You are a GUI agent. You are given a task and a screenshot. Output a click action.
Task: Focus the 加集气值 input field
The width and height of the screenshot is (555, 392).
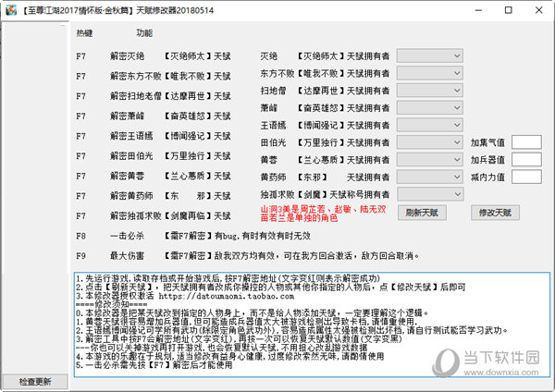tap(526, 142)
